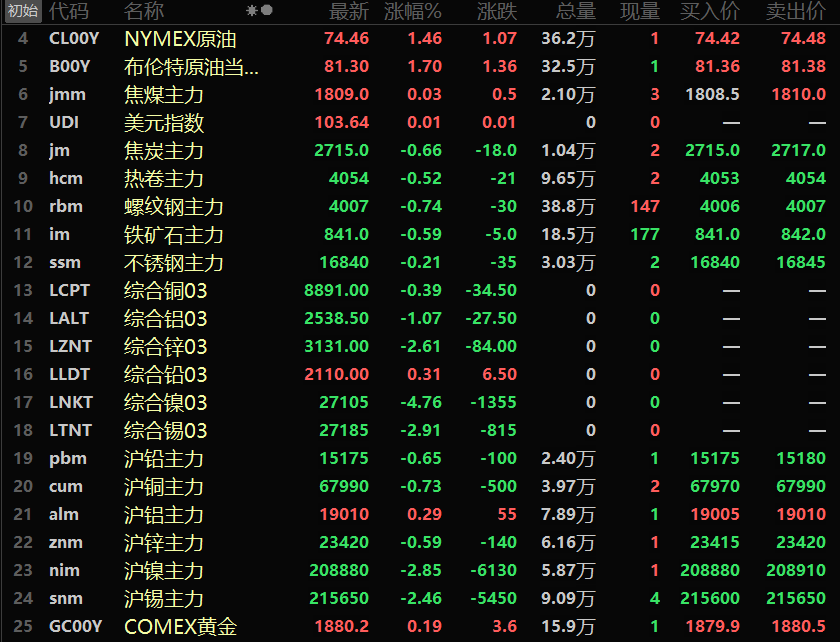Sort by 现量 column header
The height and width of the screenshot is (642, 840).
pos(640,11)
